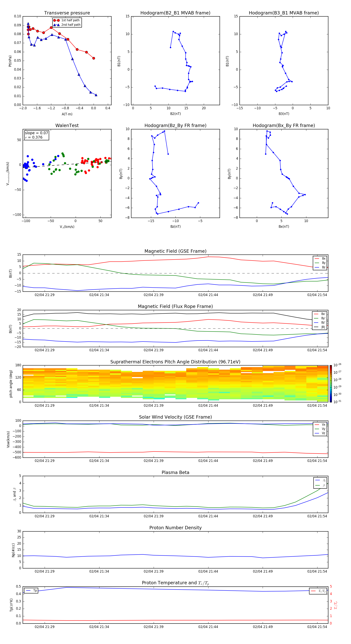Click the 'Vz' entry in velocity legend

pyautogui.click(x=320, y=433)
